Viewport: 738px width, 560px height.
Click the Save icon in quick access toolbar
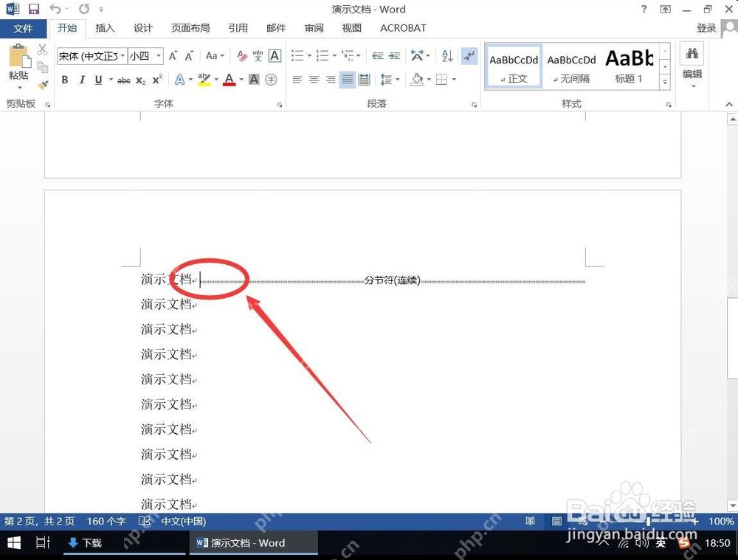pyautogui.click(x=34, y=9)
